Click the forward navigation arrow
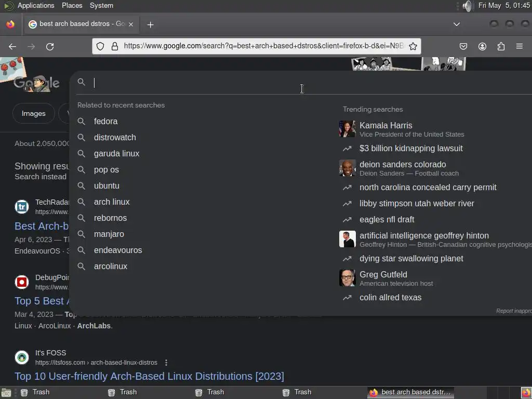This screenshot has width=532, height=399. pyautogui.click(x=31, y=46)
